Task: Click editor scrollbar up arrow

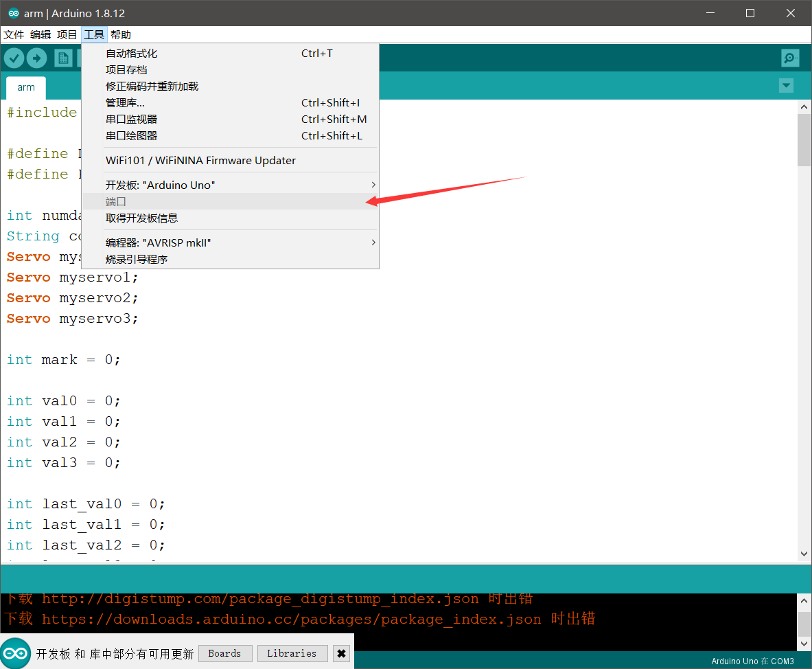Action: pos(804,106)
